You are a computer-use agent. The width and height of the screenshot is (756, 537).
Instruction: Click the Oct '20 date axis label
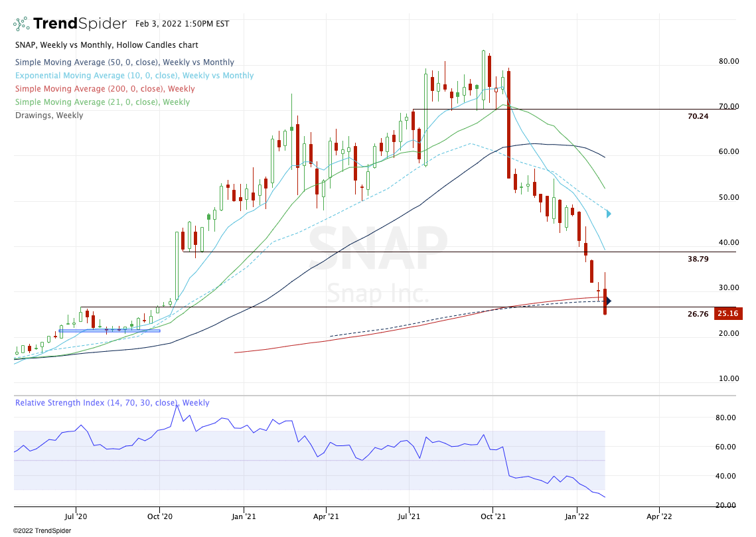click(x=159, y=516)
